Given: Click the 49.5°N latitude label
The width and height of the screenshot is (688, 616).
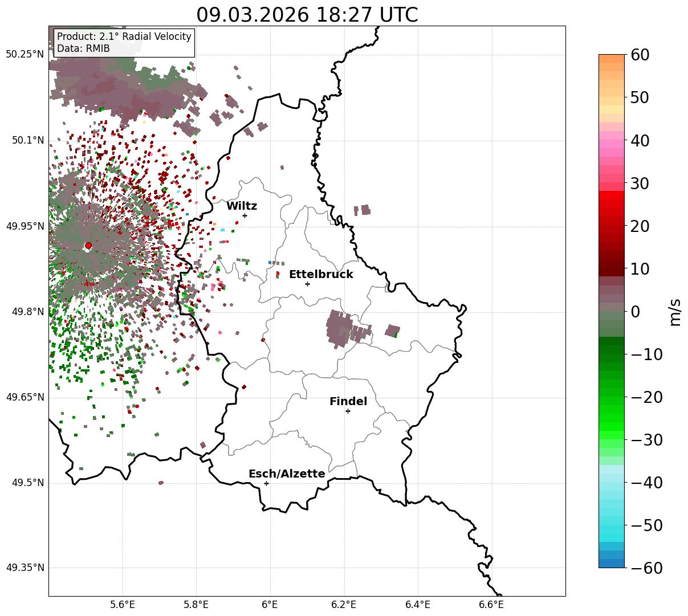Looking at the screenshot, I should pyautogui.click(x=27, y=483).
